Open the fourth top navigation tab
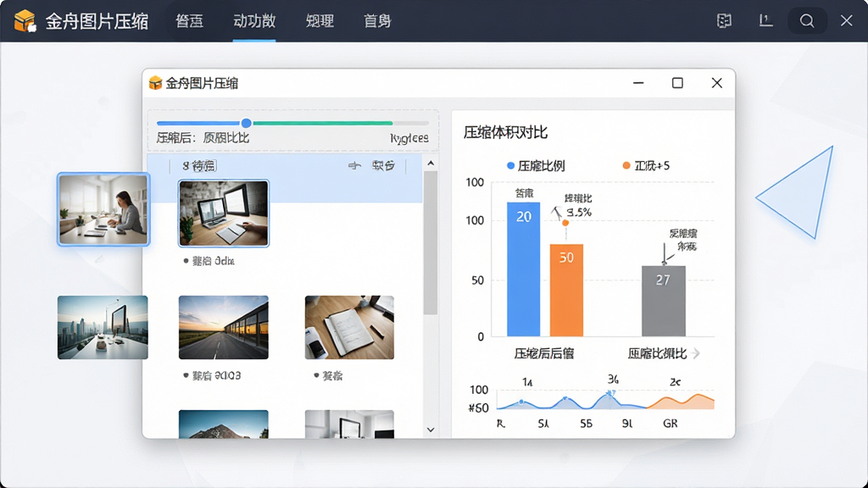The width and height of the screenshot is (868, 488). pos(377,21)
